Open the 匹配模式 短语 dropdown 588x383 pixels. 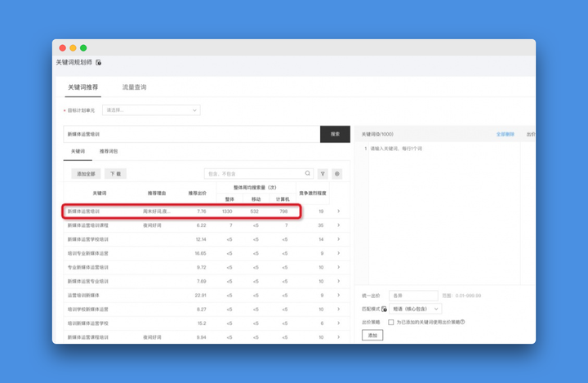coord(416,309)
